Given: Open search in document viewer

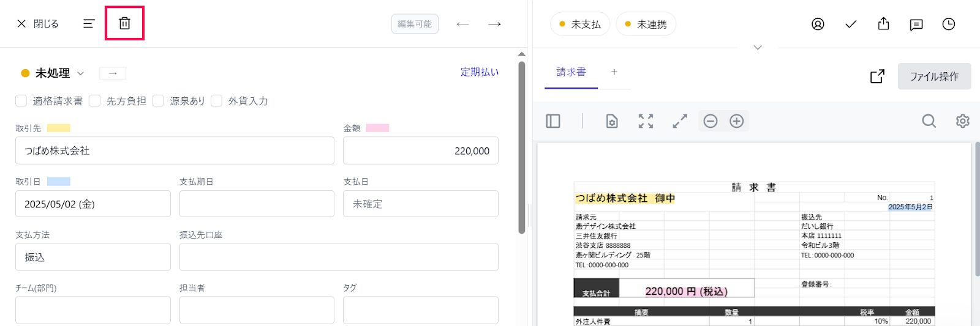Looking at the screenshot, I should point(929,121).
